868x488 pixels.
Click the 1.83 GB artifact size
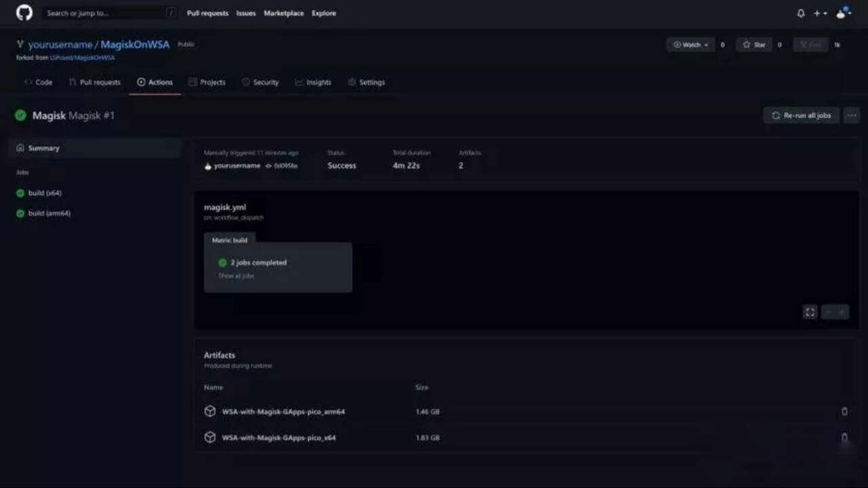click(428, 438)
